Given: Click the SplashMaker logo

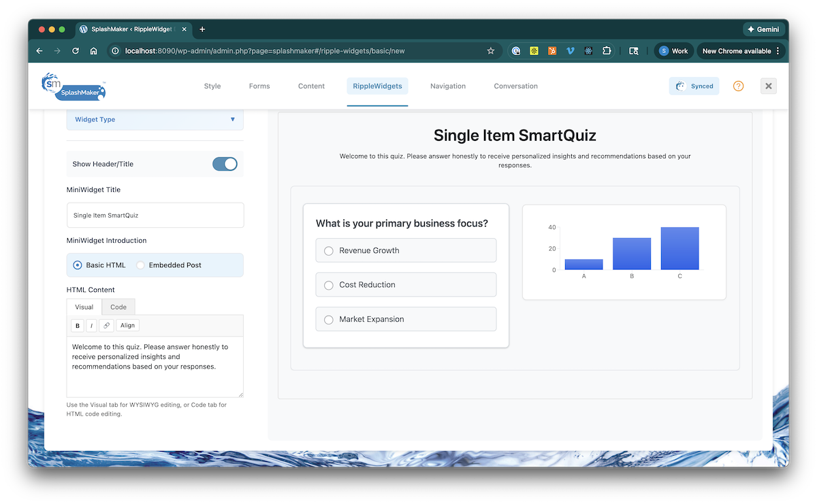Looking at the screenshot, I should click(74, 86).
